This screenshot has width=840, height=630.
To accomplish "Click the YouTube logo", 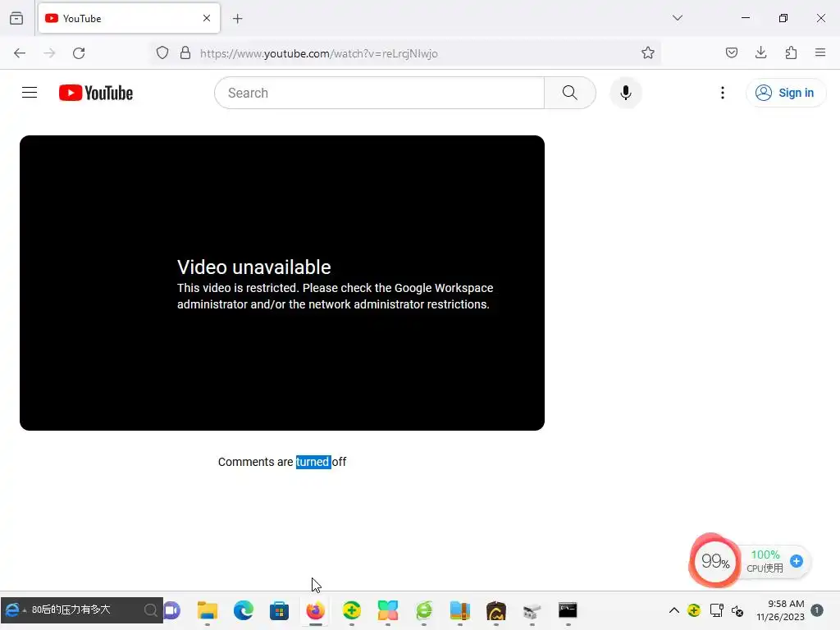I will [96, 93].
